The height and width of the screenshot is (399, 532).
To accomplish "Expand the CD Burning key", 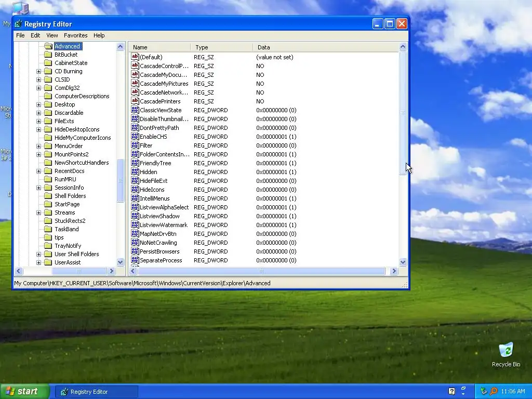I will click(x=38, y=71).
